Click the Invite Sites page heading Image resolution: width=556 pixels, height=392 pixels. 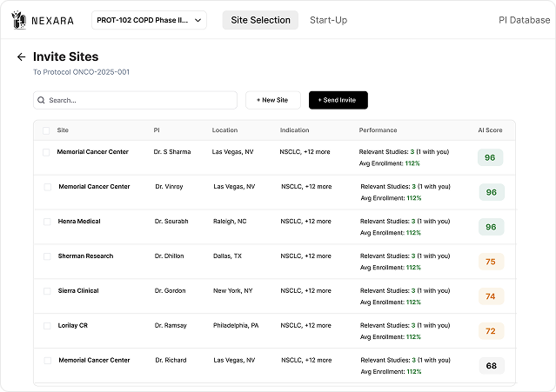65,56
